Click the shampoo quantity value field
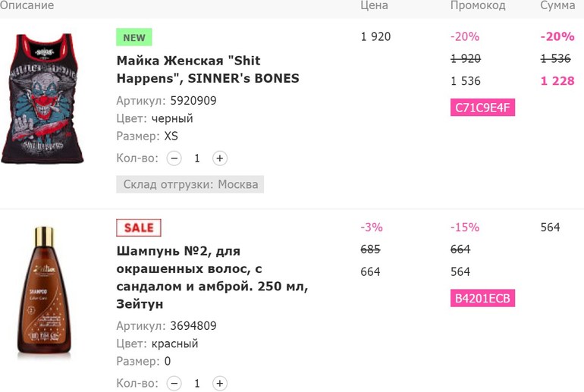Screen dimensions: 584x392 pos(197,384)
